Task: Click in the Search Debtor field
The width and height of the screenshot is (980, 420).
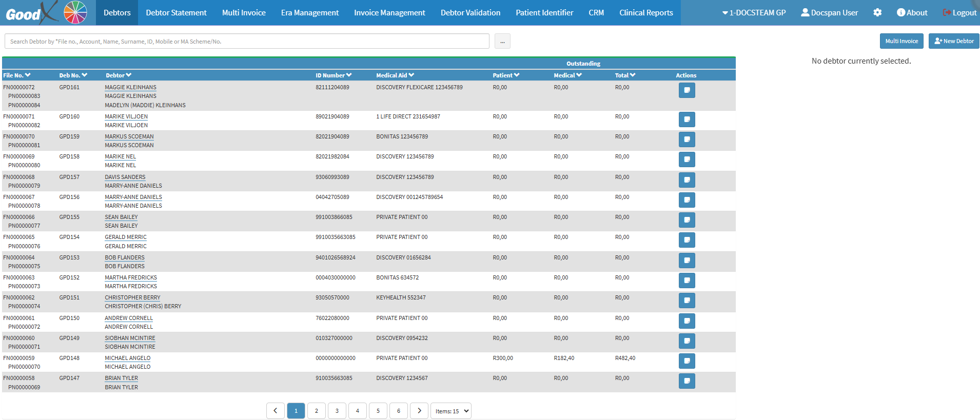Action: coord(247,42)
